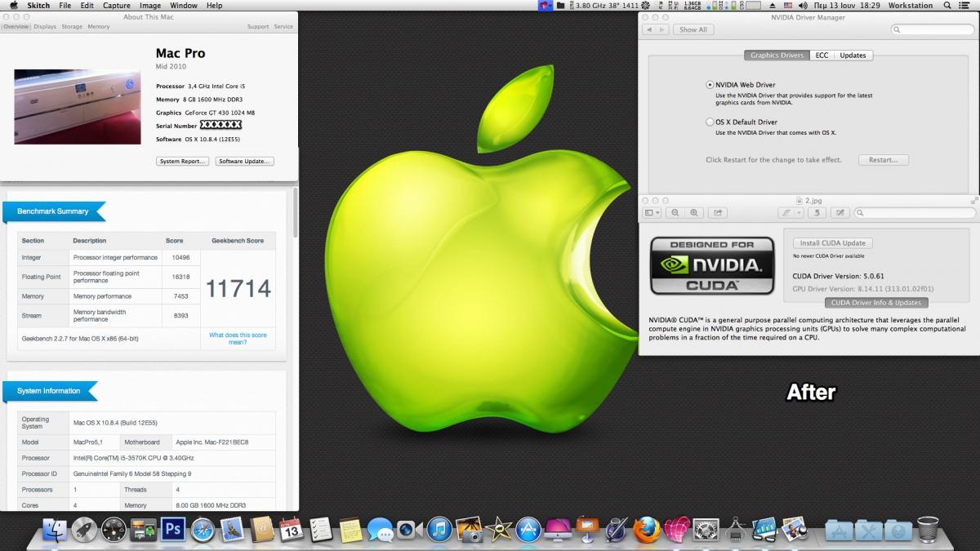Open the annotate pen dropdown arrow in Preview

point(799,212)
